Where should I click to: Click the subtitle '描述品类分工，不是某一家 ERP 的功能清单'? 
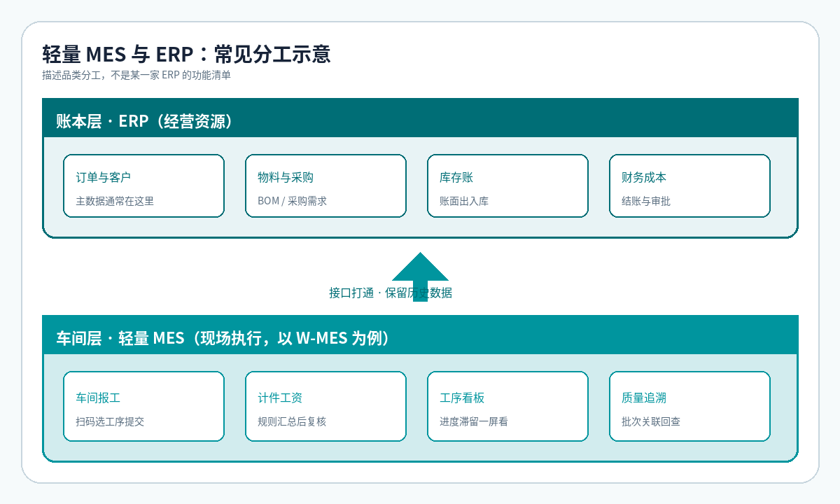[136, 76]
